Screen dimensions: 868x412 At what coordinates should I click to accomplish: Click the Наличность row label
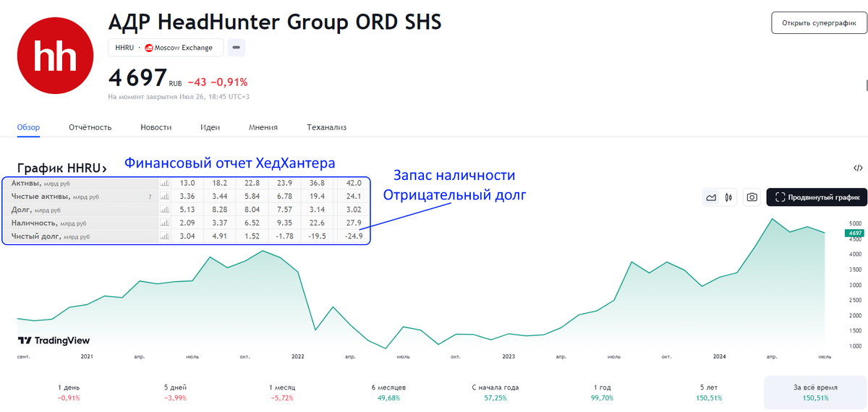49,223
